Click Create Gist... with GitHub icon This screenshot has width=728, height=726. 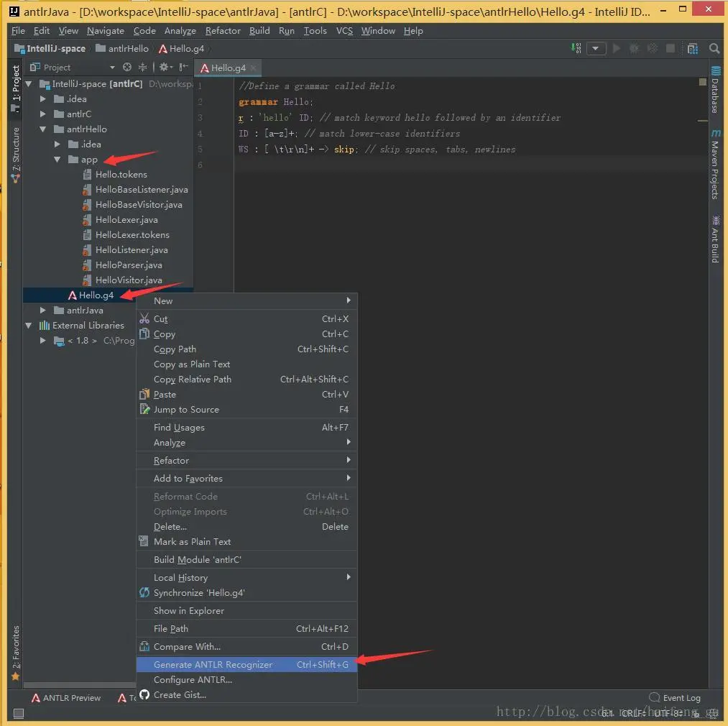(246, 695)
